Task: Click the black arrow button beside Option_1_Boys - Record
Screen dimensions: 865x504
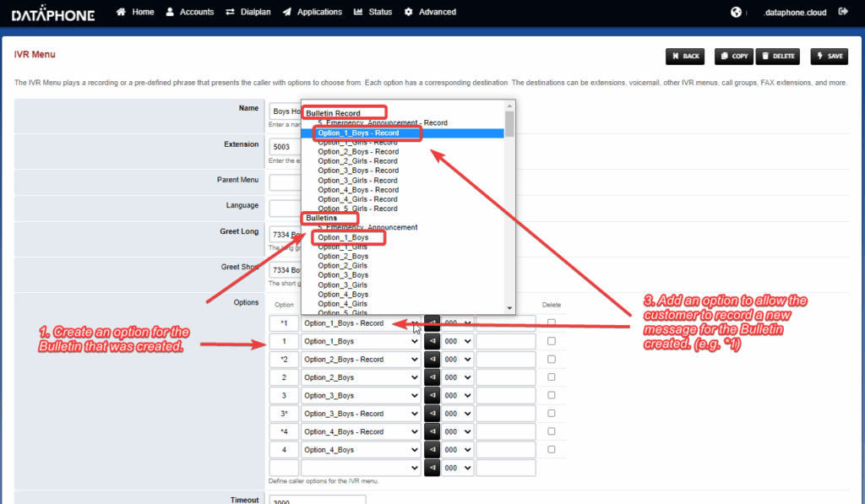Action: [432, 323]
